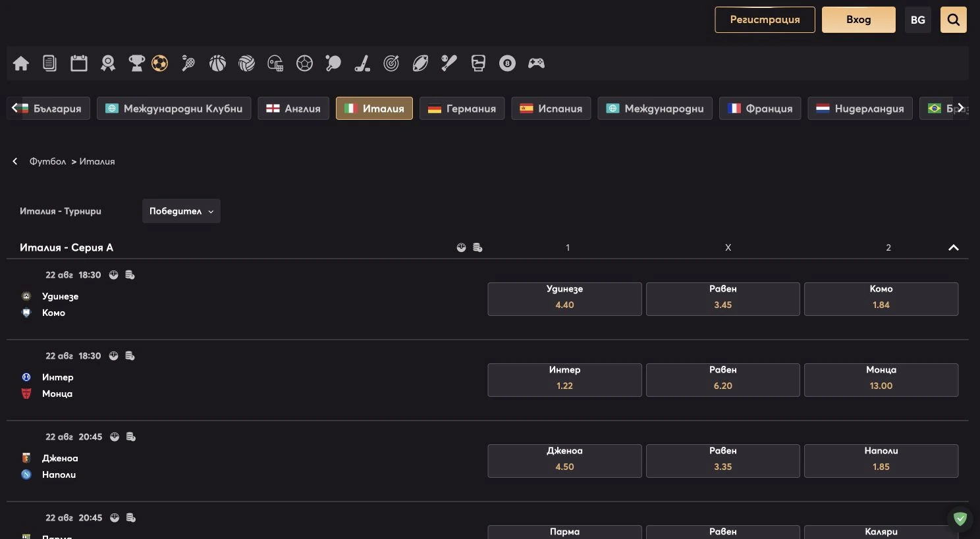
Task: Select the gamepad esports icon
Action: (x=536, y=63)
